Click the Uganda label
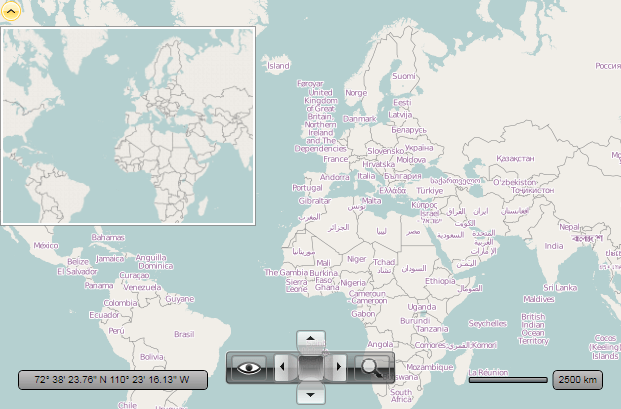621x409 pixels. (422, 307)
